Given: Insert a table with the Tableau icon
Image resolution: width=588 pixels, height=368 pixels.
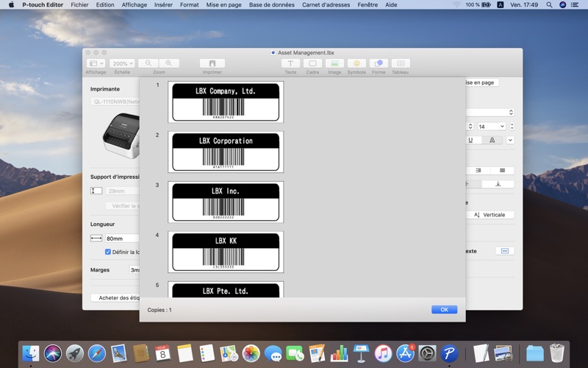Looking at the screenshot, I should coord(401,63).
